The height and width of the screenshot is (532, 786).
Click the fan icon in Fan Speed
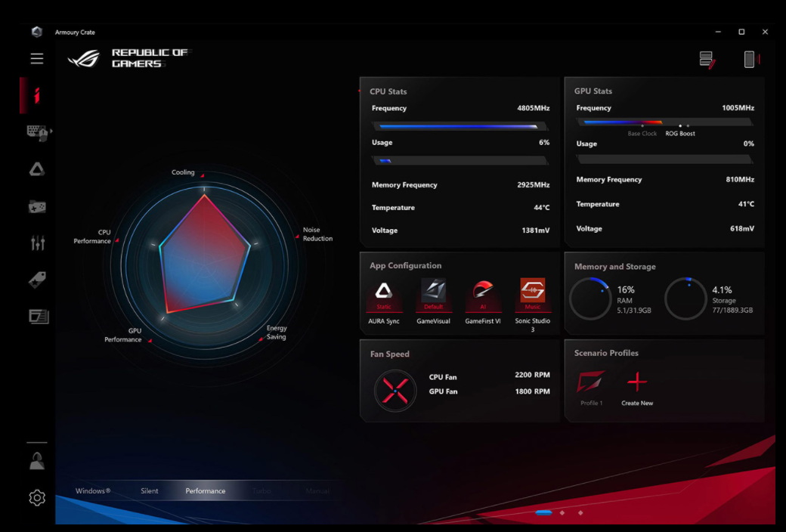click(x=395, y=391)
